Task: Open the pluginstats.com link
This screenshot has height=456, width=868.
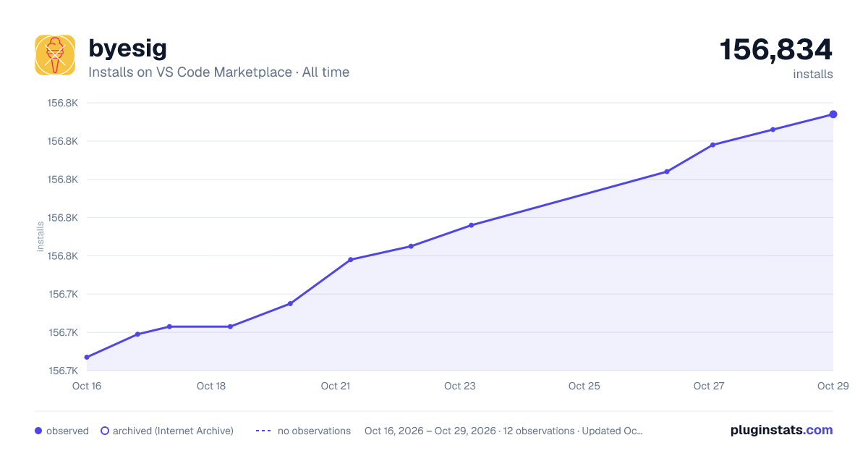Action: click(x=782, y=430)
